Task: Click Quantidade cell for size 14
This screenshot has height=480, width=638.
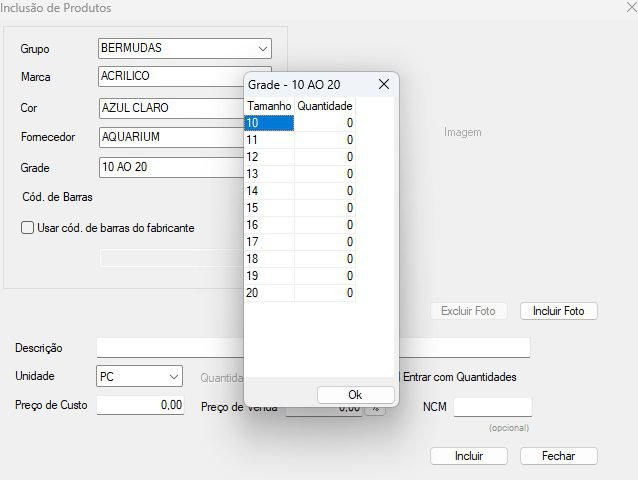Action: tap(325, 191)
